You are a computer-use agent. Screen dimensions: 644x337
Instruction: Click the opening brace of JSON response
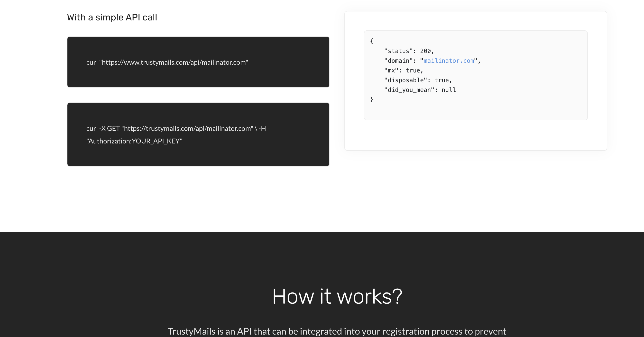[371, 41]
